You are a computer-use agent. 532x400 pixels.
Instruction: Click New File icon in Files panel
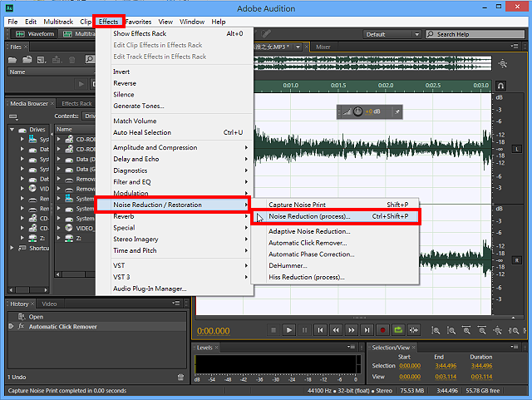pos(42,60)
